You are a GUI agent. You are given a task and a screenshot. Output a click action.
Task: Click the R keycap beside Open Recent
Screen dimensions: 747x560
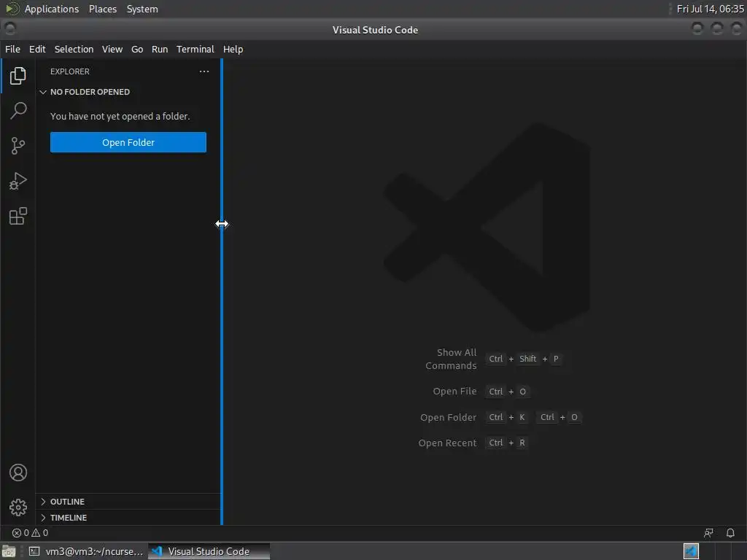click(x=522, y=443)
